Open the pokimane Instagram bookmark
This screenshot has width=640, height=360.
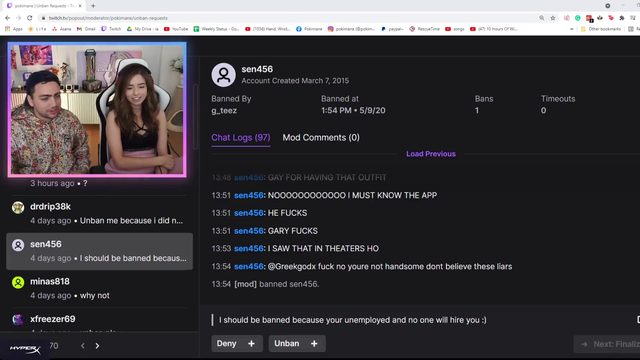pyautogui.click(x=351, y=29)
